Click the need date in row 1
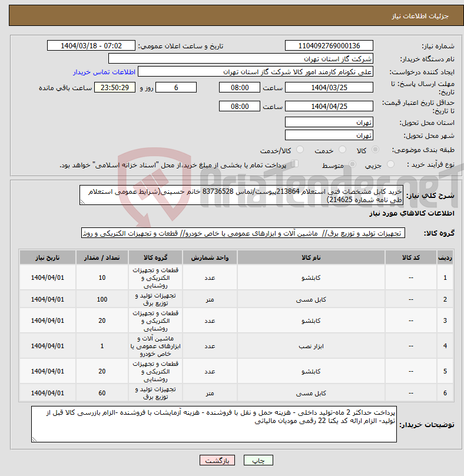464x476 pixels. tap(48, 278)
